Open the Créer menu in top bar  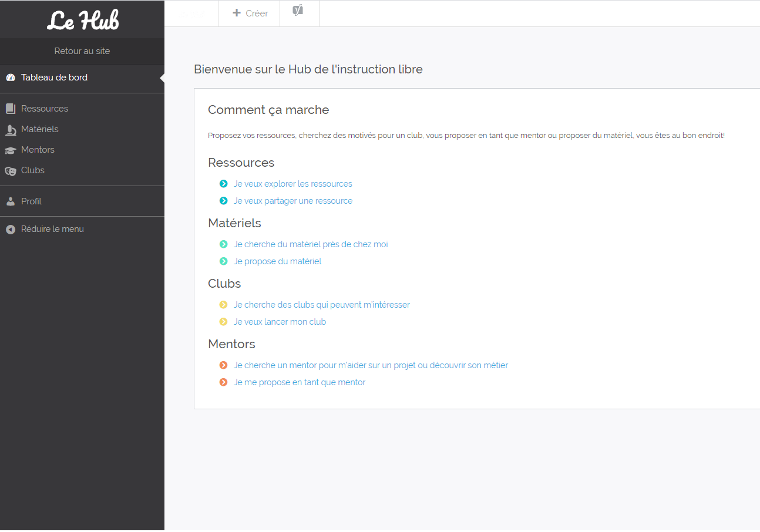pos(250,13)
